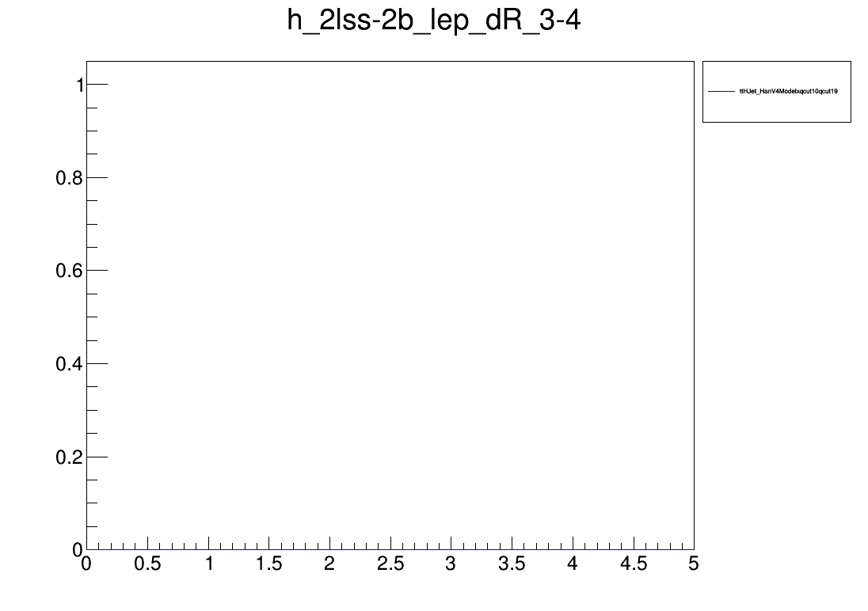868x611 pixels.
Task: Click the x-axis label 3
Action: [x=451, y=564]
